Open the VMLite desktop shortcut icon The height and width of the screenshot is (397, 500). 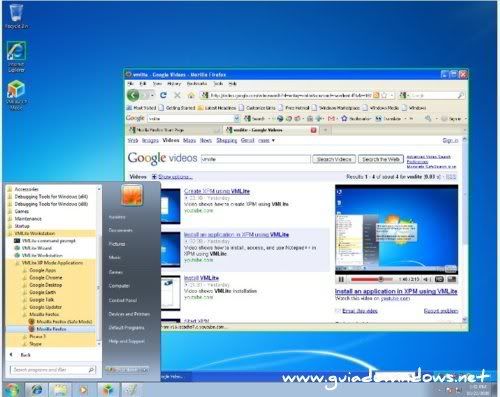(16, 95)
